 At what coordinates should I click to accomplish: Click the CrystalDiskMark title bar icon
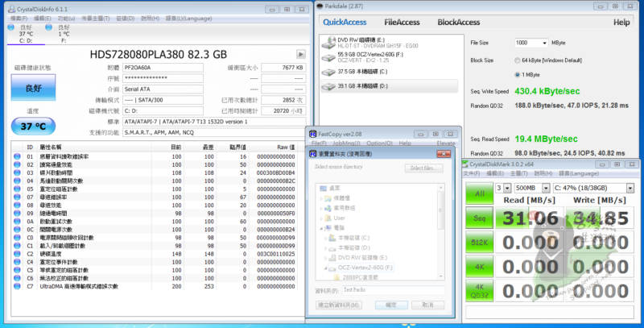[465, 164]
